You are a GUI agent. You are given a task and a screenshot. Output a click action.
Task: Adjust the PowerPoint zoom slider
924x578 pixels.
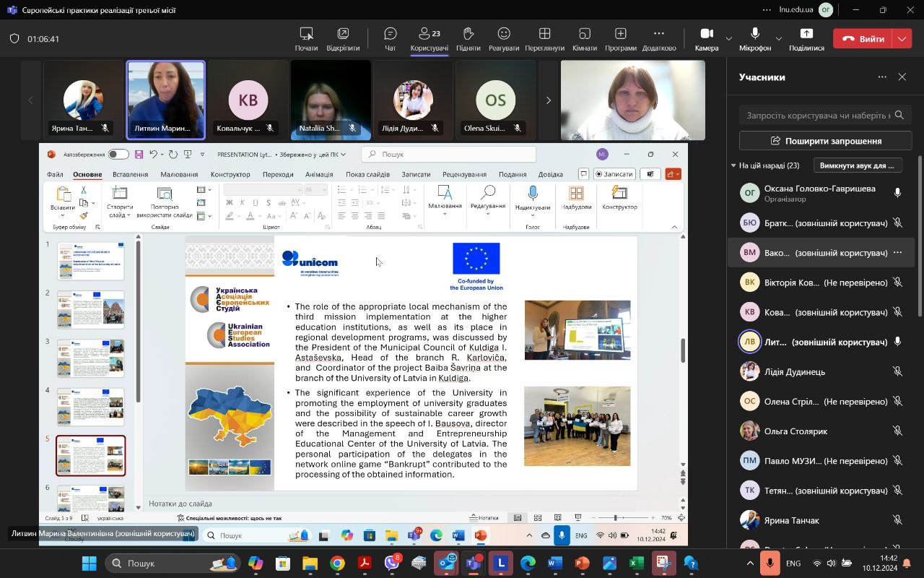(616, 517)
